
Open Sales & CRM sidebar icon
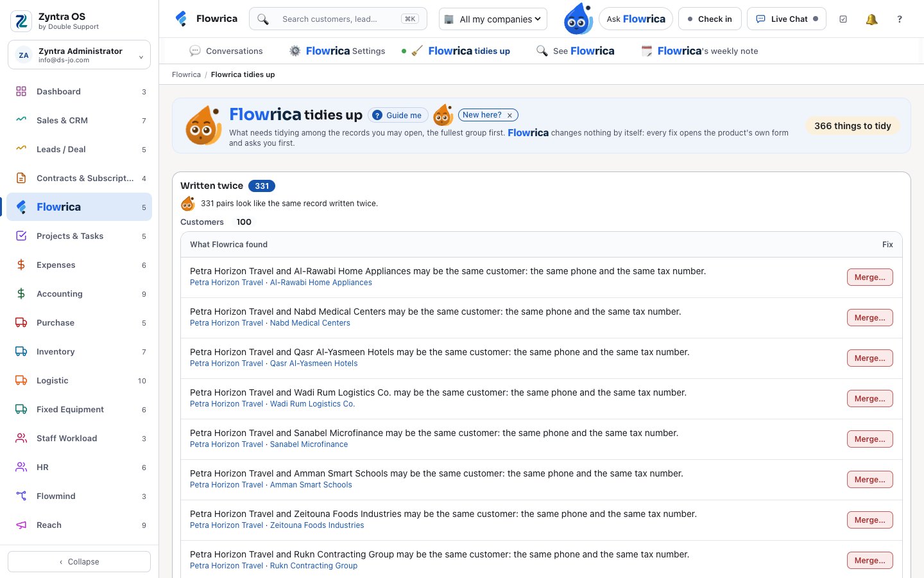(x=21, y=120)
